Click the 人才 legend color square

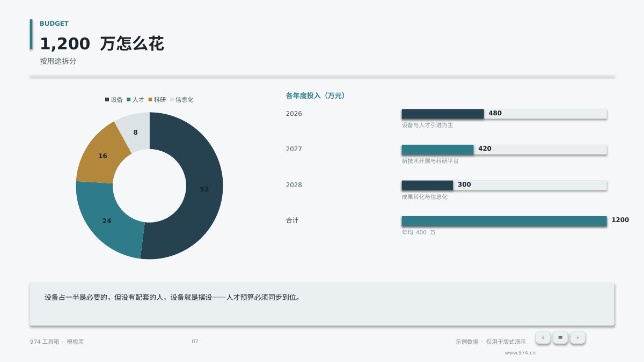[129, 100]
